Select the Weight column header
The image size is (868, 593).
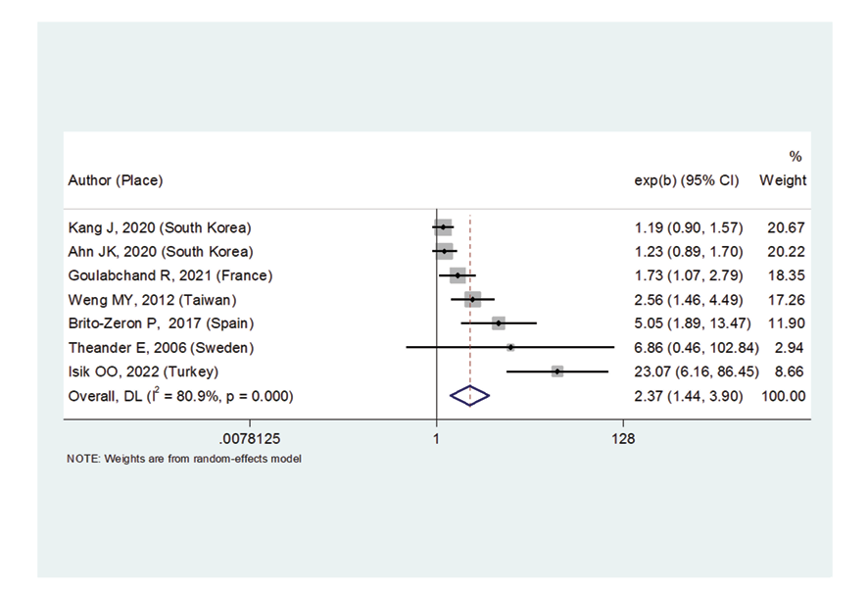(783, 180)
